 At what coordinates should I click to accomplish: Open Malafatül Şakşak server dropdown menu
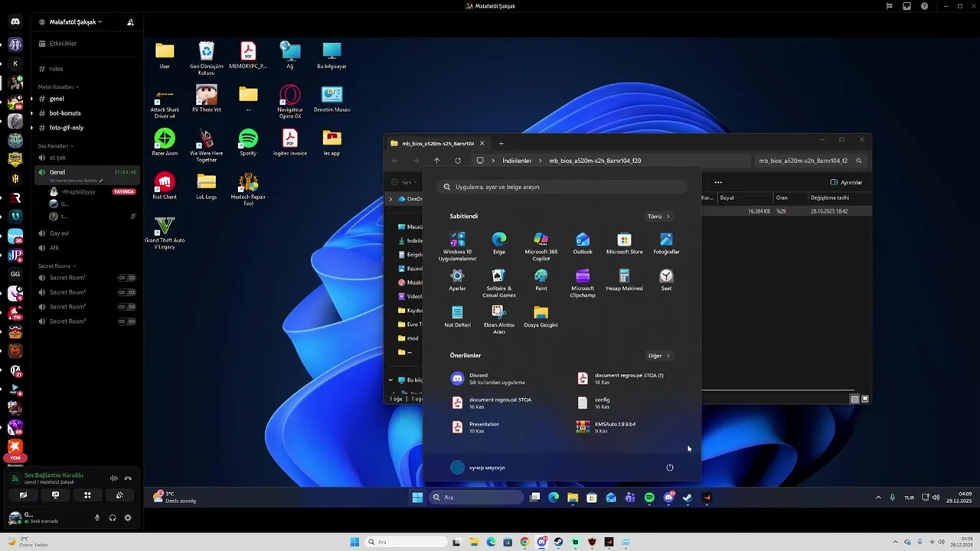76,22
